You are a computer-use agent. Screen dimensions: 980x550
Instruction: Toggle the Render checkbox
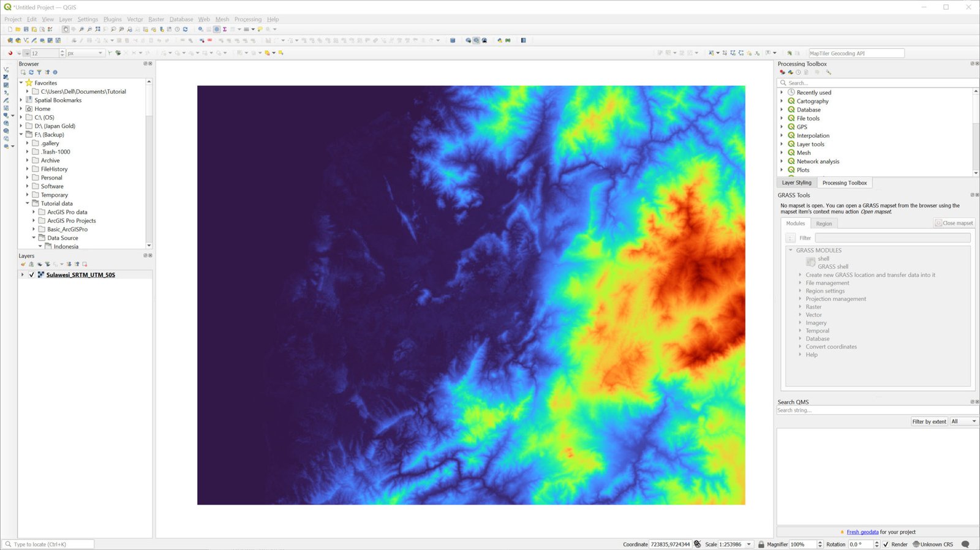point(886,544)
